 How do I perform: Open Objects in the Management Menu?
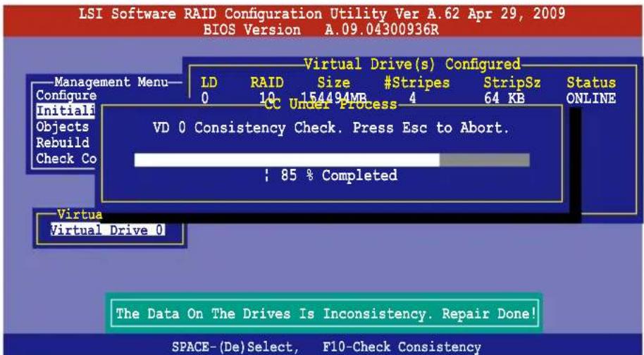[x=63, y=127]
